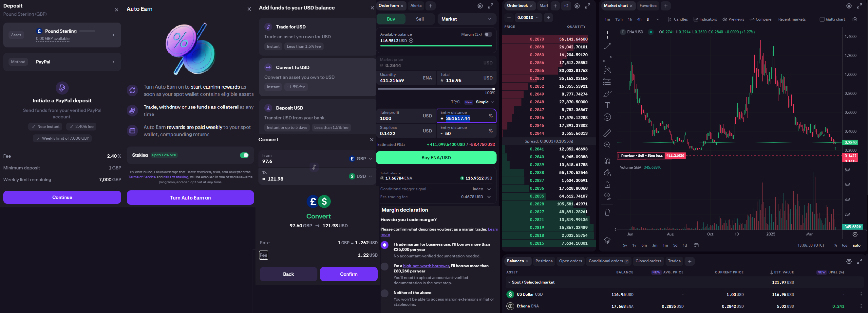Switch order side to Sell
Image resolution: width=868 pixels, height=313 pixels.
tap(420, 19)
